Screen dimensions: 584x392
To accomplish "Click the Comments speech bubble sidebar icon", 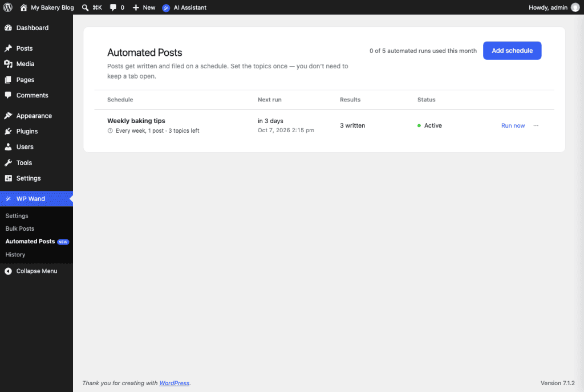I will [x=8, y=95].
